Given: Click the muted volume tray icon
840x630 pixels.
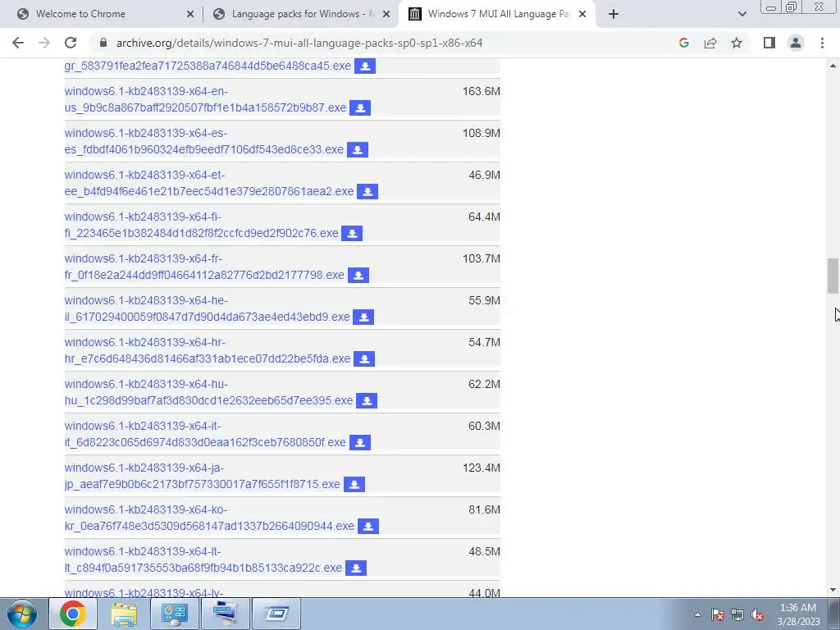Looking at the screenshot, I should click(x=757, y=614).
